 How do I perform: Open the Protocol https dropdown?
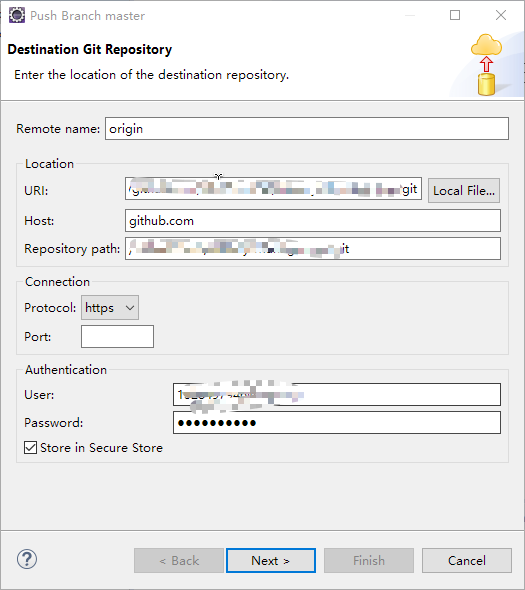(x=110, y=308)
